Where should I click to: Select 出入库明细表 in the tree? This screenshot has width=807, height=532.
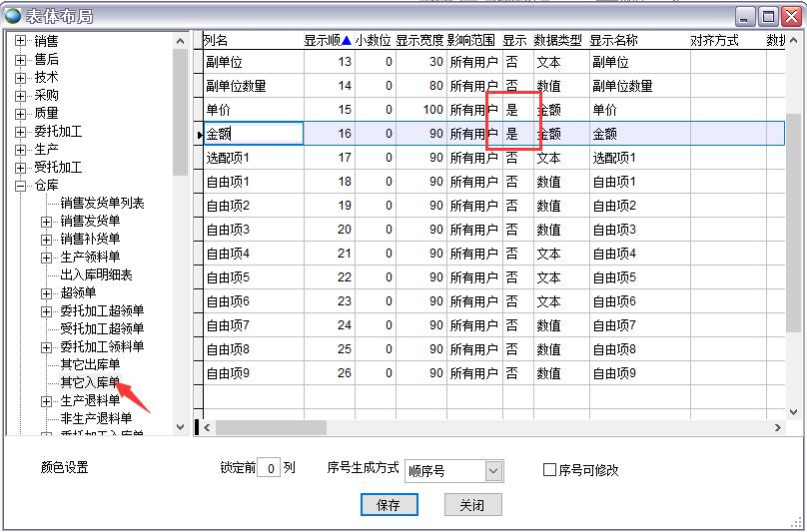96,274
